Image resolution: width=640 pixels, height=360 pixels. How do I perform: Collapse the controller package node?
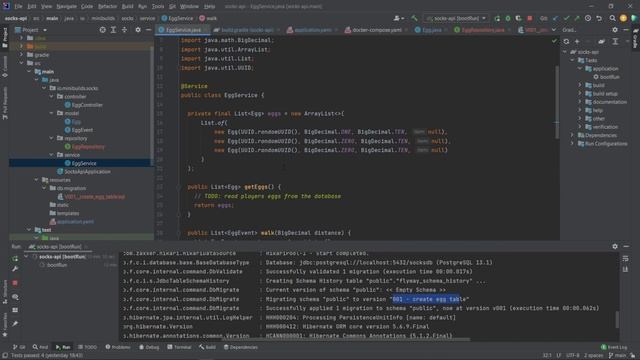pos(51,96)
